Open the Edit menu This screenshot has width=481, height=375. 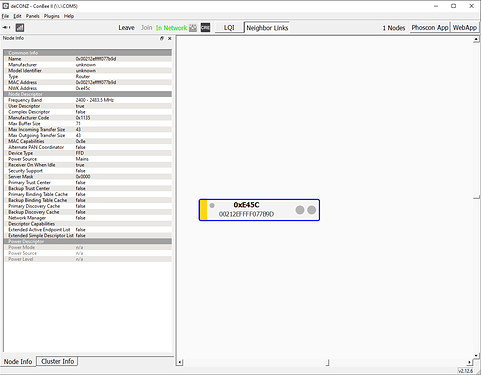point(17,16)
